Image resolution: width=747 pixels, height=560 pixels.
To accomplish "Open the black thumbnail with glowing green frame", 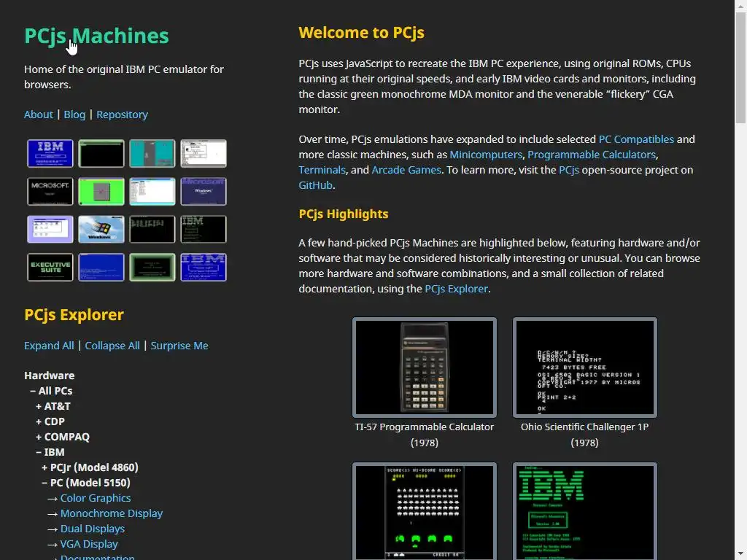I will tap(152, 267).
